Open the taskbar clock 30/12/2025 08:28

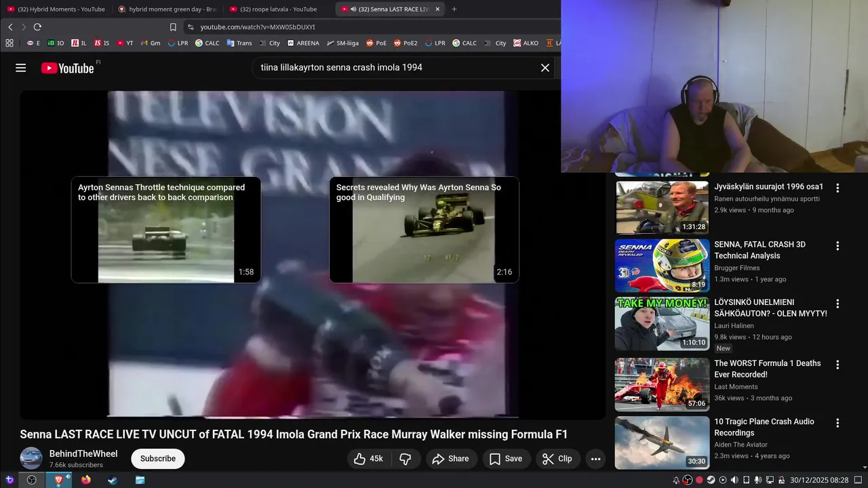tap(819, 480)
